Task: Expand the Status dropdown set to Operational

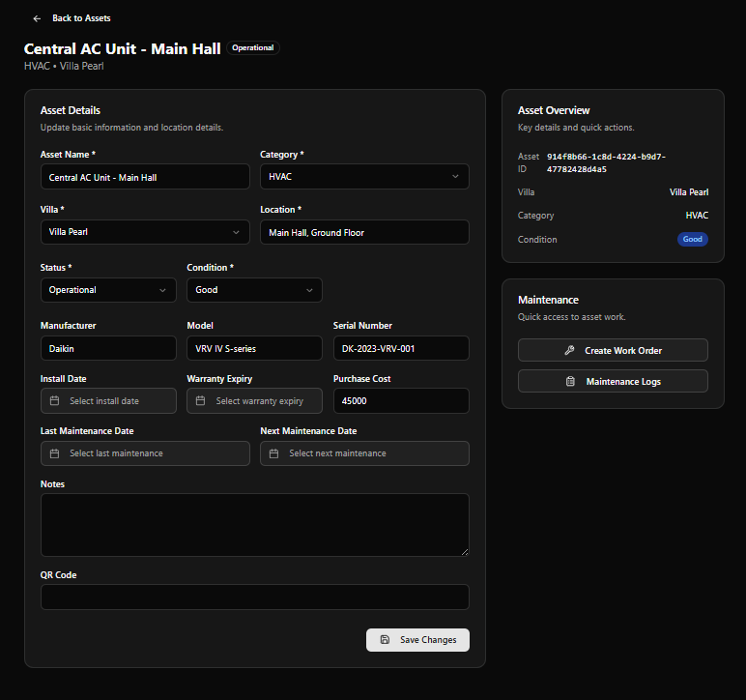Action: coord(108,290)
